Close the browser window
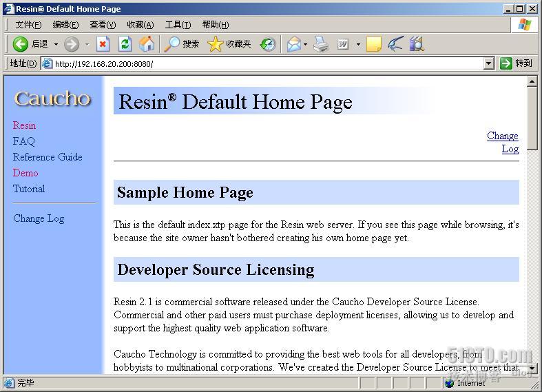The width and height of the screenshot is (542, 392). coord(532,9)
